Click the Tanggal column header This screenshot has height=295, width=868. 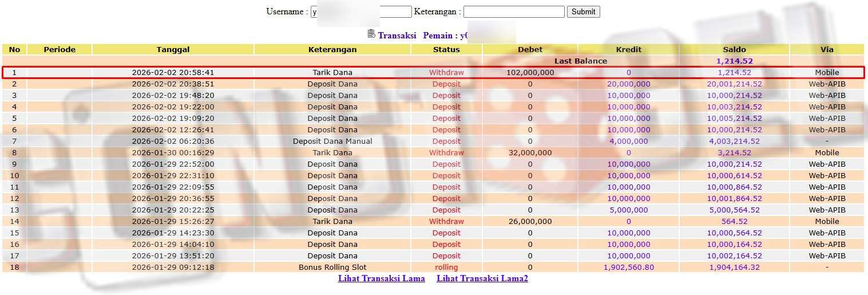coord(173,49)
